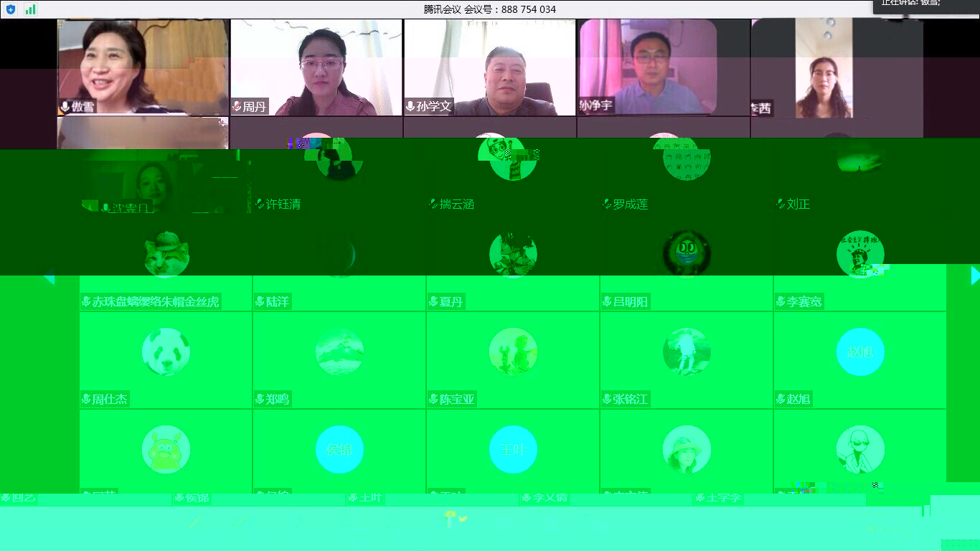The height and width of the screenshot is (551, 980).
Task: Click the cat avatar above 赤珠盘螭缨络朱帽金丝虎
Action: [166, 255]
